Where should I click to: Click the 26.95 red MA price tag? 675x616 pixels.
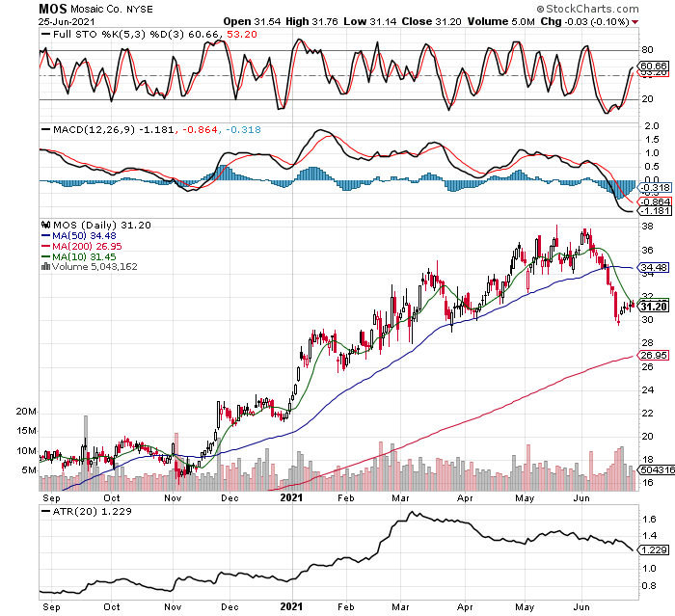coord(654,355)
